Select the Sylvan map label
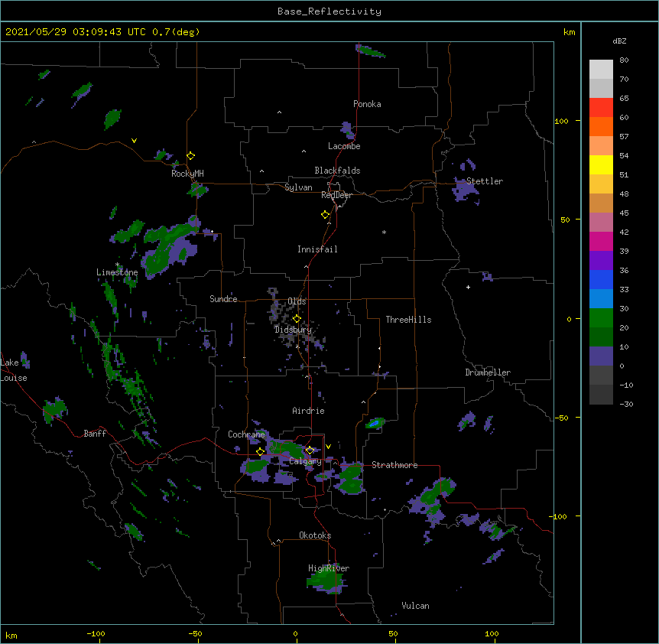 tap(298, 187)
